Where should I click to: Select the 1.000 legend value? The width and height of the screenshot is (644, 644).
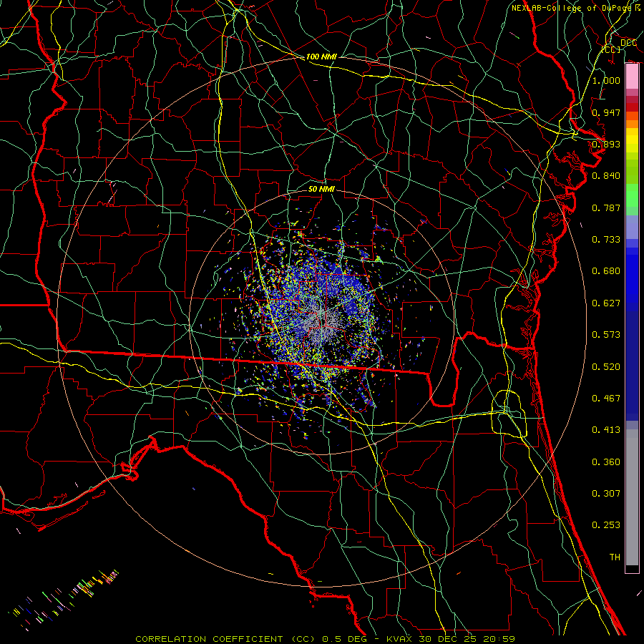(606, 80)
